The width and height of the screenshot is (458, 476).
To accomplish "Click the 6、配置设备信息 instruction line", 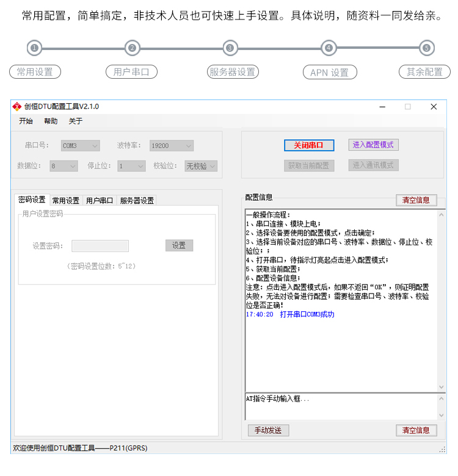I will [x=273, y=278].
